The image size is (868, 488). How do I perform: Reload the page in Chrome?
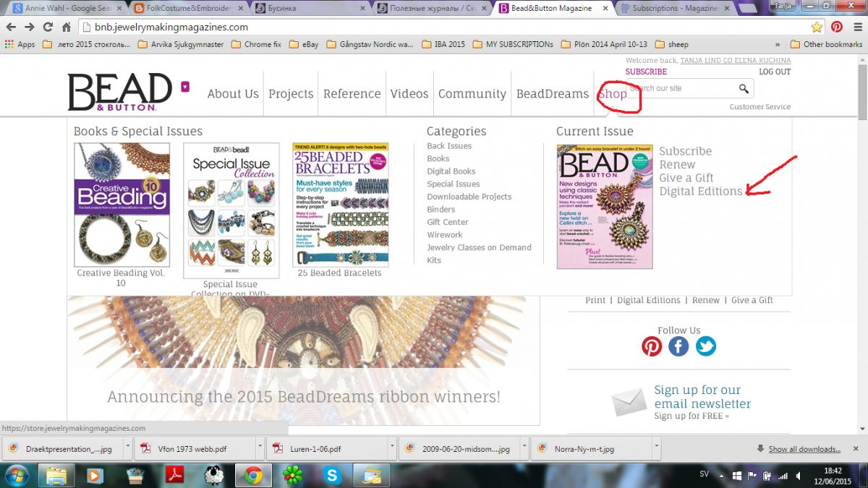point(48,27)
